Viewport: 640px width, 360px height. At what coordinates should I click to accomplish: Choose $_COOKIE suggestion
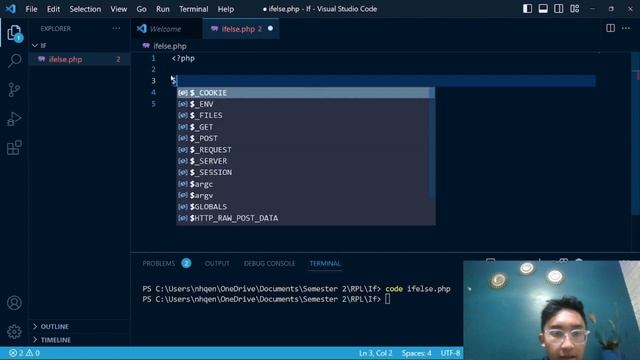(x=303, y=93)
